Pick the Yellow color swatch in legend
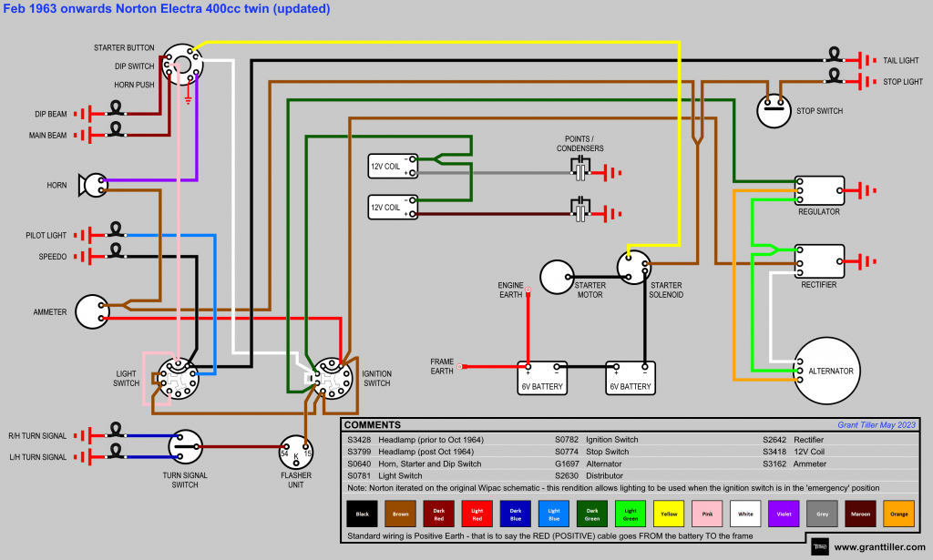This screenshot has width=933, height=560. click(668, 514)
